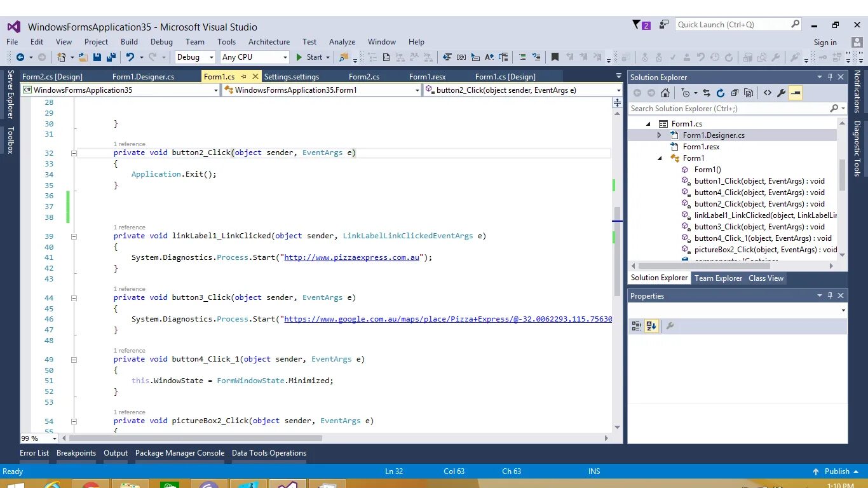Collapse the linkLabel1_LinkClicked method outline
This screenshot has width=868, height=488.
coord(74,236)
